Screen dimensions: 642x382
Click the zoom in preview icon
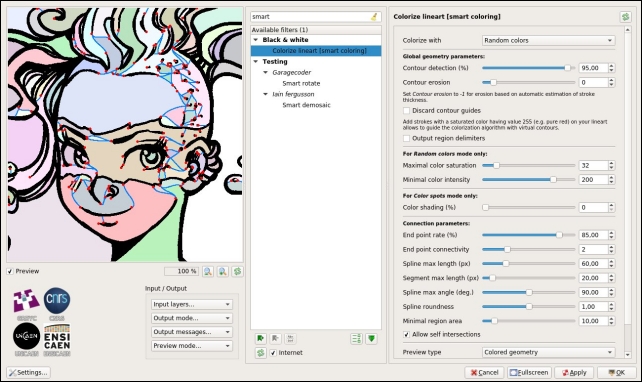(223, 271)
